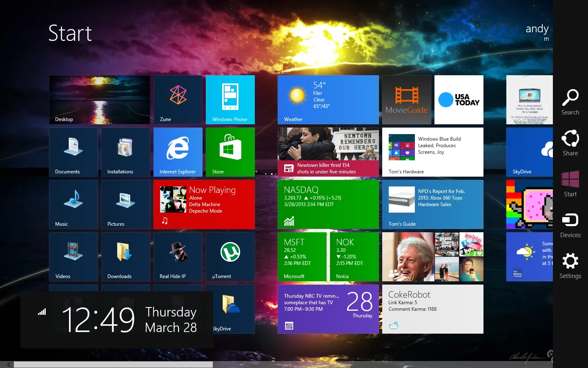Screen dimensions: 588x368
Task: Open the Desktop tile
Action: point(100,100)
